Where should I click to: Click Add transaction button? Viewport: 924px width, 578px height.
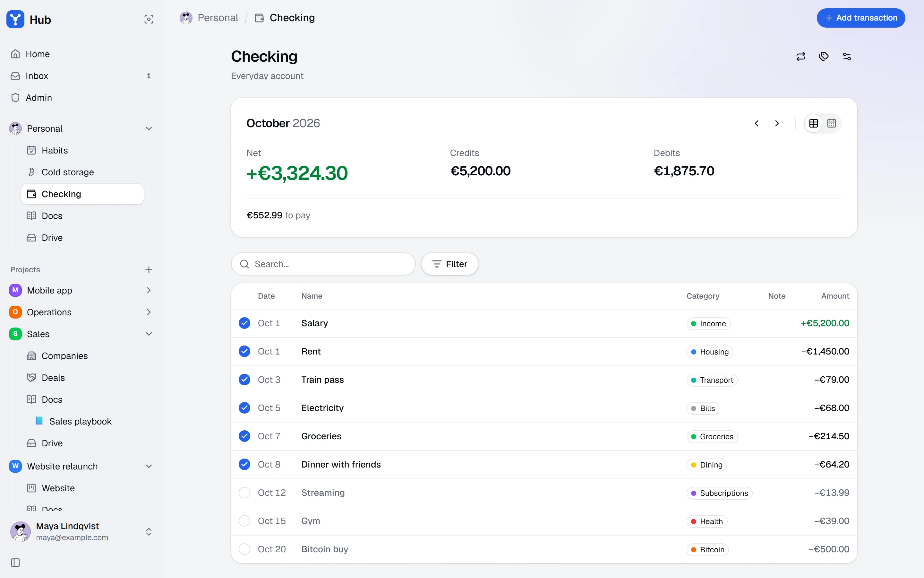(860, 18)
